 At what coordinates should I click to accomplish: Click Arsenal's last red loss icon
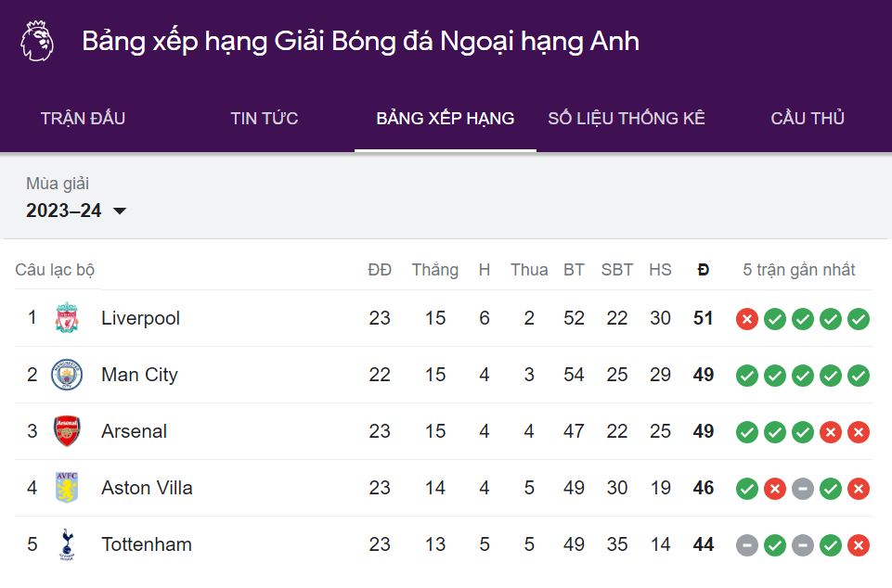click(x=859, y=432)
